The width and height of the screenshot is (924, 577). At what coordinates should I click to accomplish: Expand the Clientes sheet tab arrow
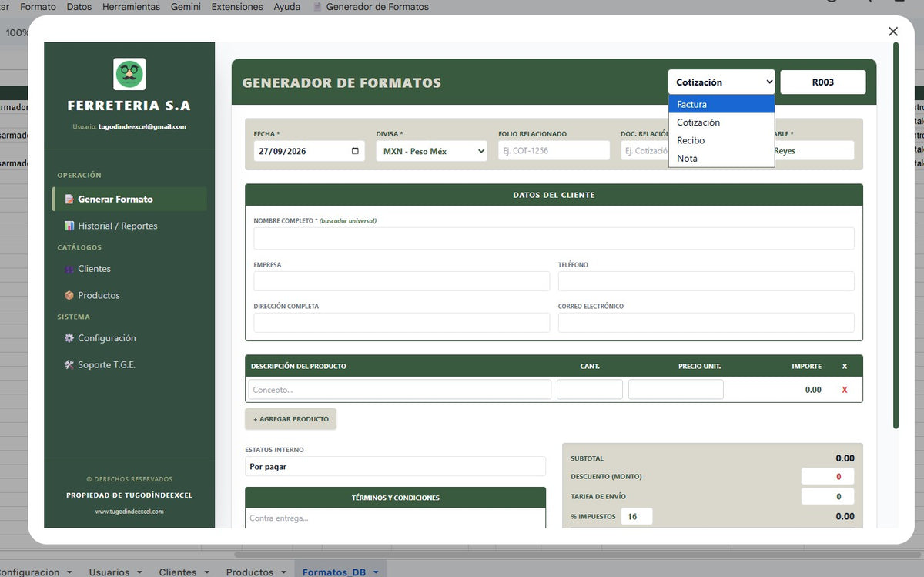pyautogui.click(x=206, y=572)
